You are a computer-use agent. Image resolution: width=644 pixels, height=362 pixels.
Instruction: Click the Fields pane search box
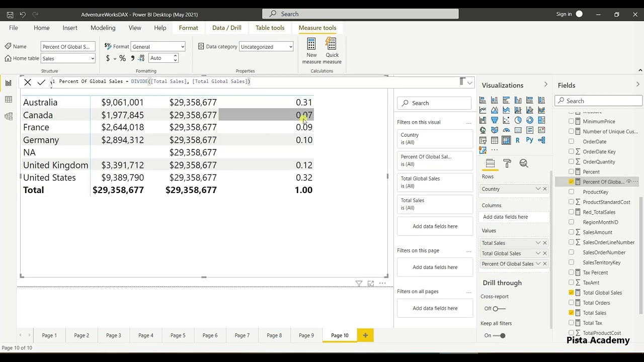pos(599,101)
